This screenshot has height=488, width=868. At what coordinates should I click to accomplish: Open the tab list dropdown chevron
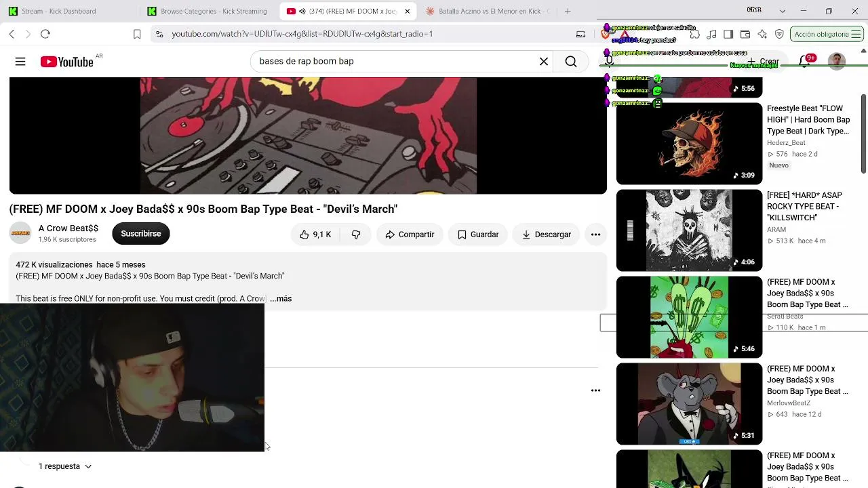[x=783, y=11]
